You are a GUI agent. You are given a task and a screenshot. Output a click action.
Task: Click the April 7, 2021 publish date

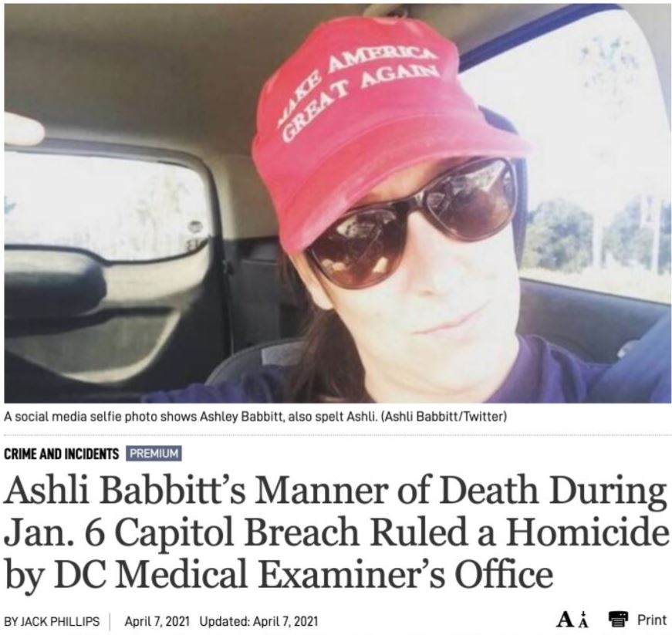coord(157,621)
